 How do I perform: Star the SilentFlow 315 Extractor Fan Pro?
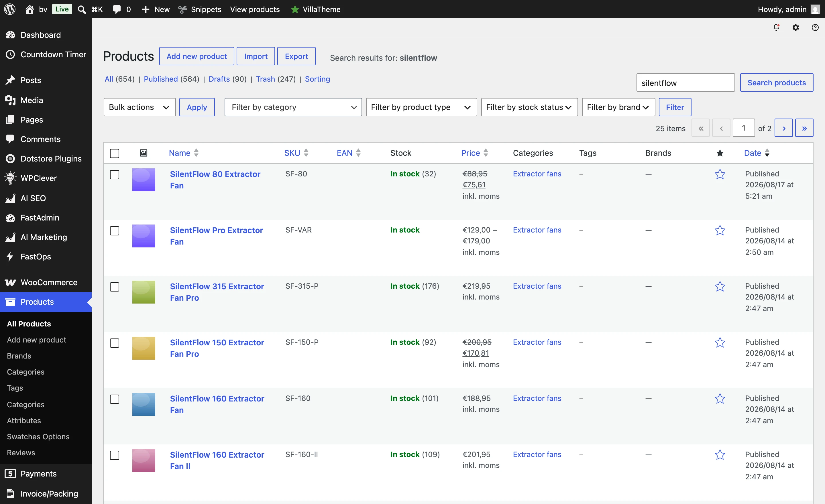(720, 286)
